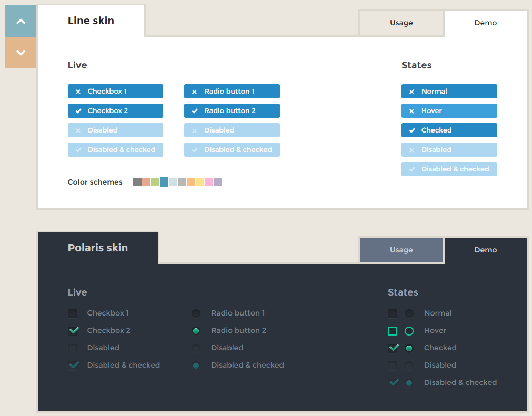Click Polaris States Hover green radio
The image size is (532, 416).
point(409,331)
